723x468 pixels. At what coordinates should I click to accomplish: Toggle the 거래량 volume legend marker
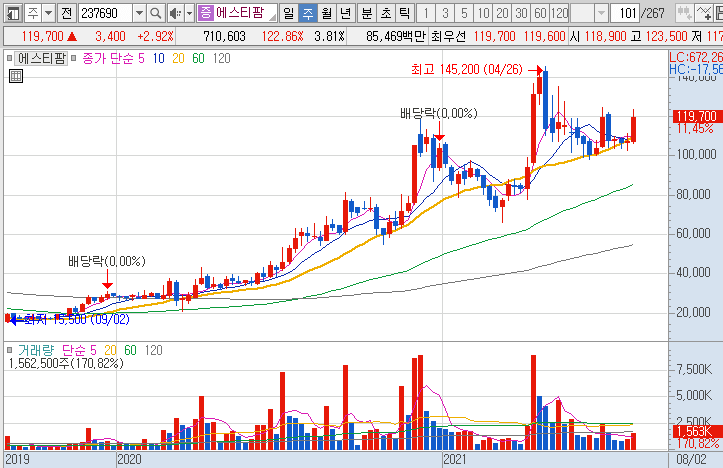tap(10, 350)
